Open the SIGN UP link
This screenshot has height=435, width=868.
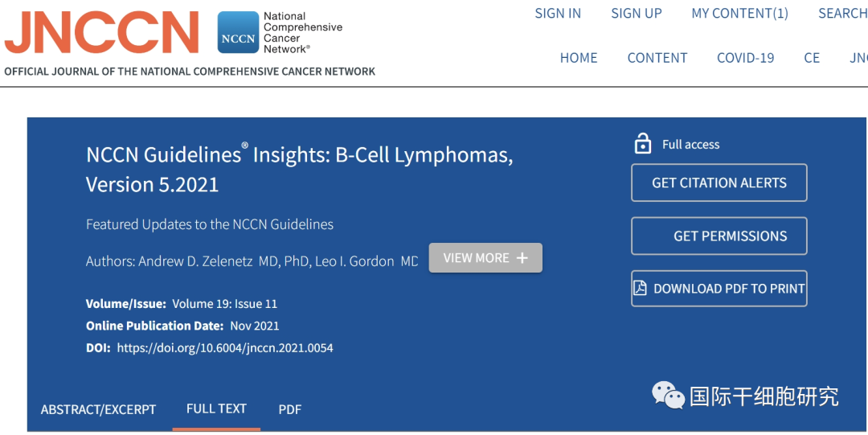click(x=636, y=14)
